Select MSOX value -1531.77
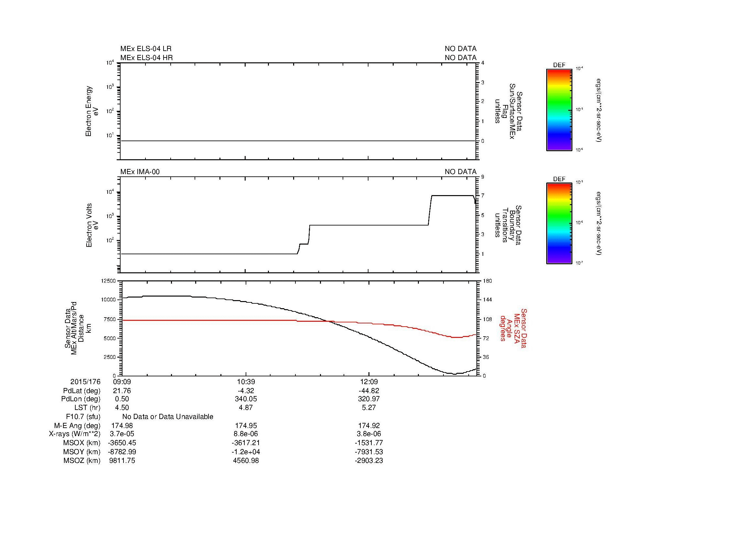 tap(369, 443)
